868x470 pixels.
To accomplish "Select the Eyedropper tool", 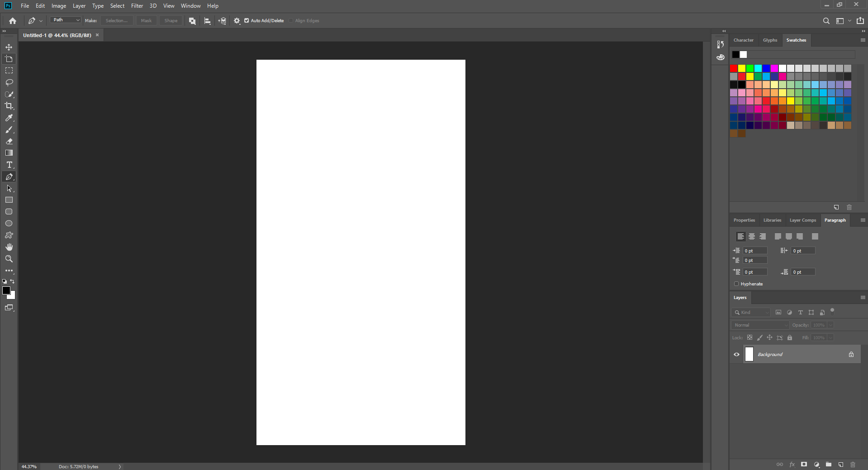I will pos(9,118).
